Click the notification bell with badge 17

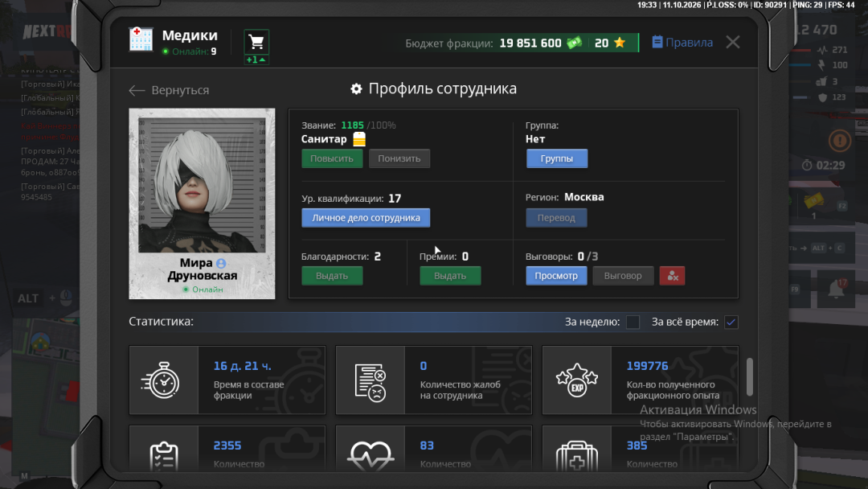pyautogui.click(x=837, y=289)
